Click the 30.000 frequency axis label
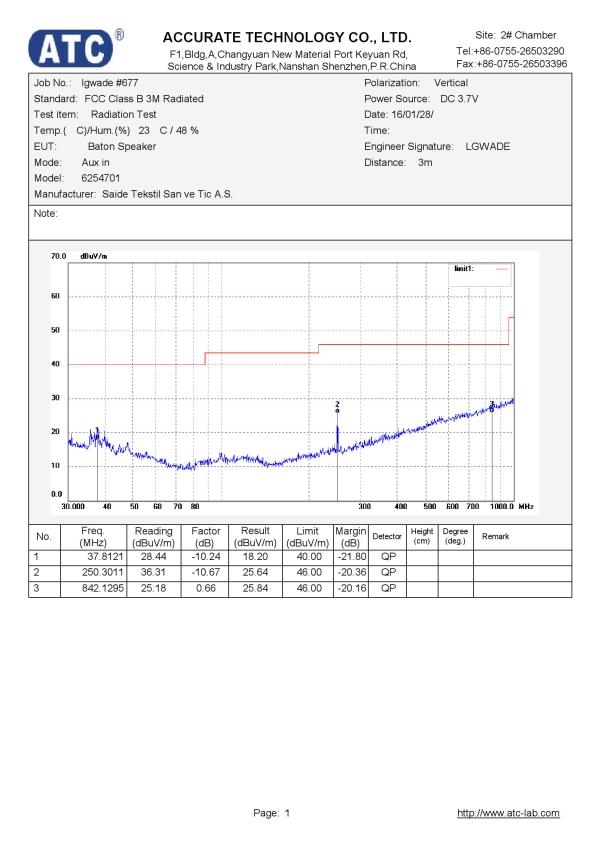Screen dimensions: 601x851 click(73, 506)
